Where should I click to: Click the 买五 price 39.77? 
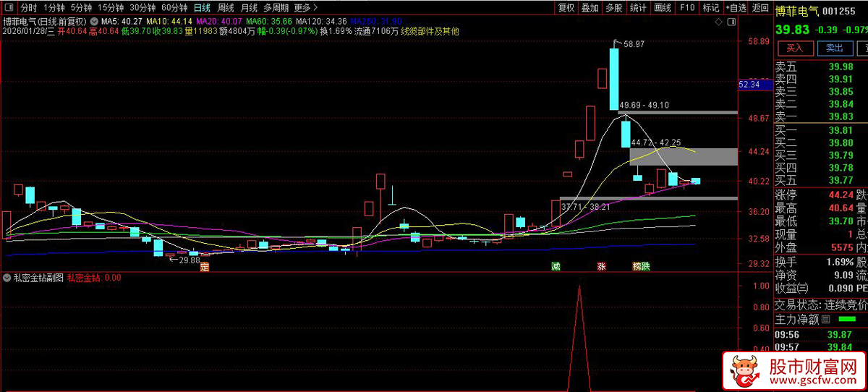tap(841, 179)
